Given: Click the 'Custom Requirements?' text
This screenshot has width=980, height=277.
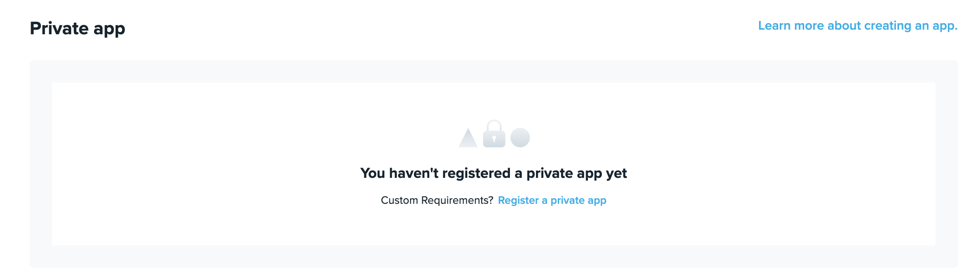Looking at the screenshot, I should [x=437, y=200].
